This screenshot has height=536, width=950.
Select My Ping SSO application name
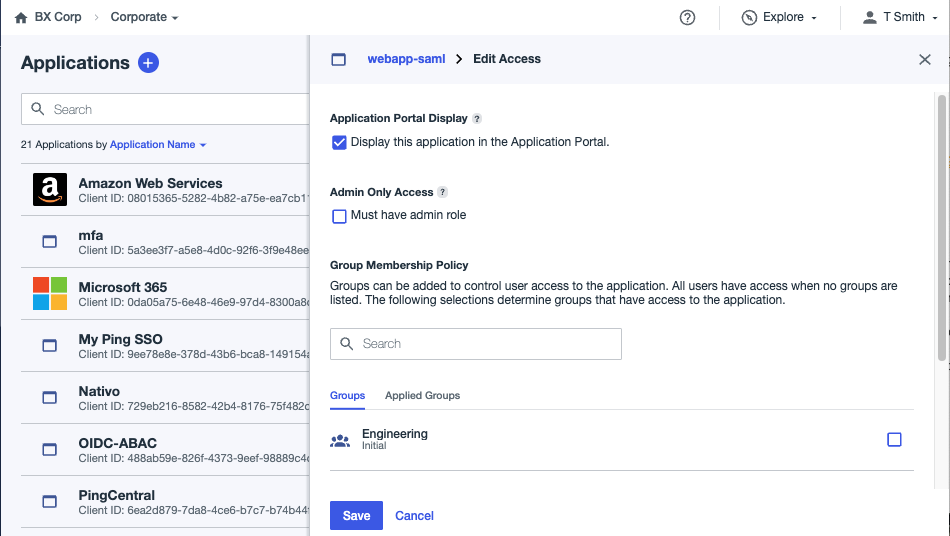(x=121, y=339)
